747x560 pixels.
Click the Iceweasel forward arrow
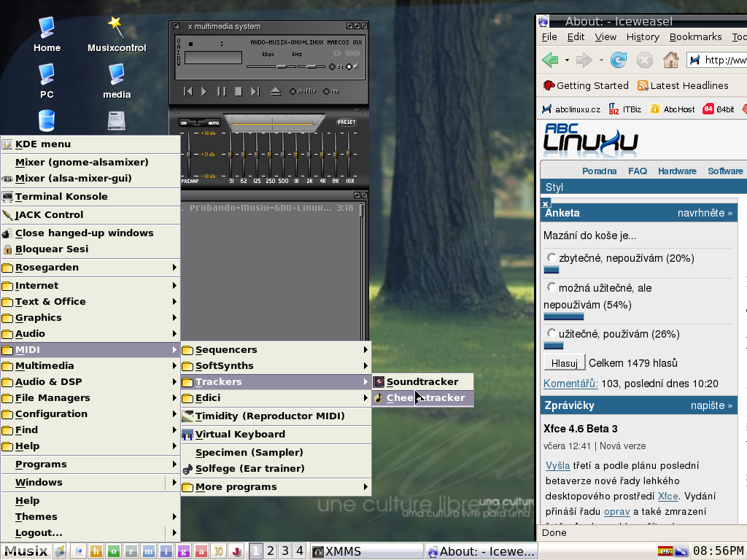pos(584,60)
